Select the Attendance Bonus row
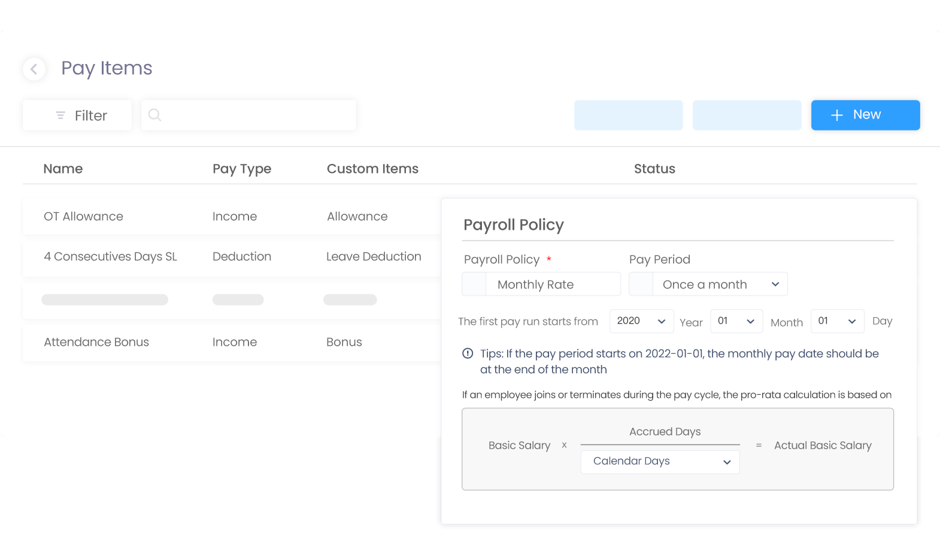 click(x=232, y=342)
